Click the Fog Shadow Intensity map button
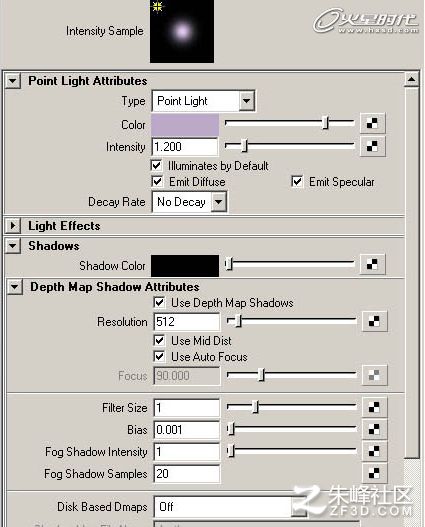The height and width of the screenshot is (527, 425). (x=375, y=451)
